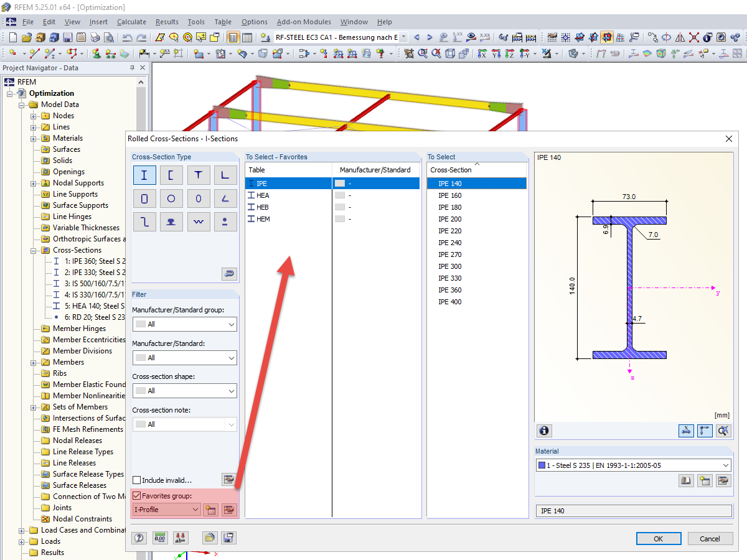
Task: Open decimal places 0.00 settings icon
Action: [160, 538]
